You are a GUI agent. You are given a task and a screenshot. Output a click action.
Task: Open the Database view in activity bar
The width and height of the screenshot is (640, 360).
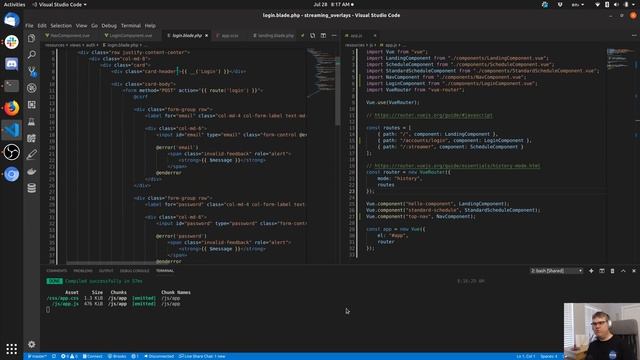click(31, 188)
